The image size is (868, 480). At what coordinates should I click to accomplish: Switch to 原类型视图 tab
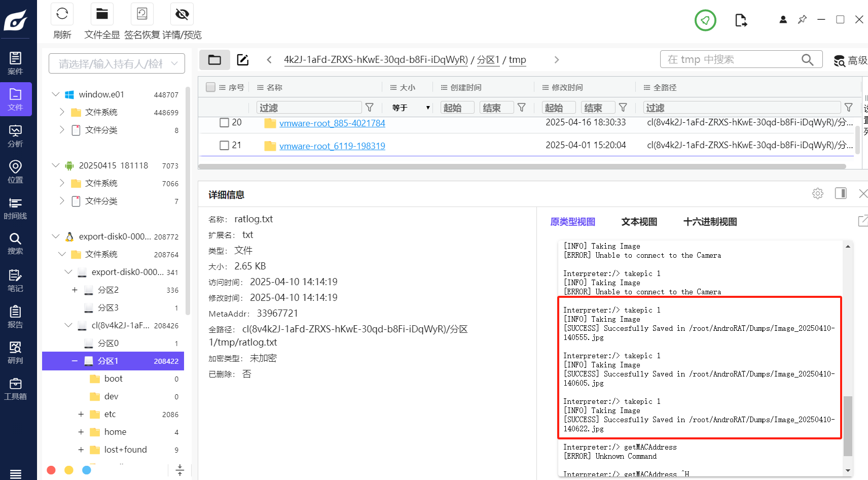[572, 222]
